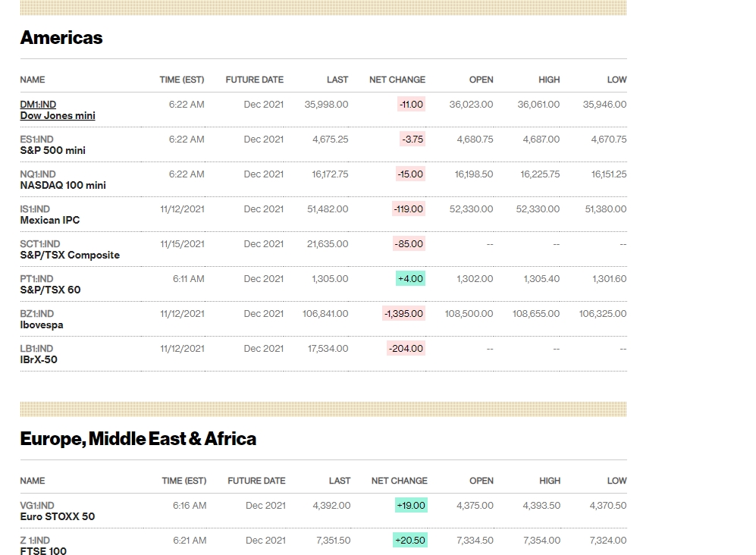Click the S&P 500 high value 4,687.00
Viewport: 756px width, 555px height.
(541, 140)
